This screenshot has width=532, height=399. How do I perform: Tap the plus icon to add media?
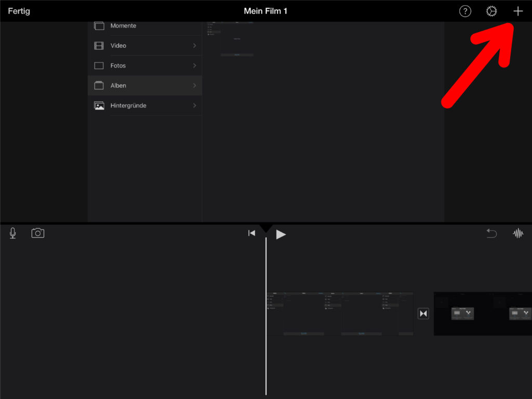pos(517,11)
